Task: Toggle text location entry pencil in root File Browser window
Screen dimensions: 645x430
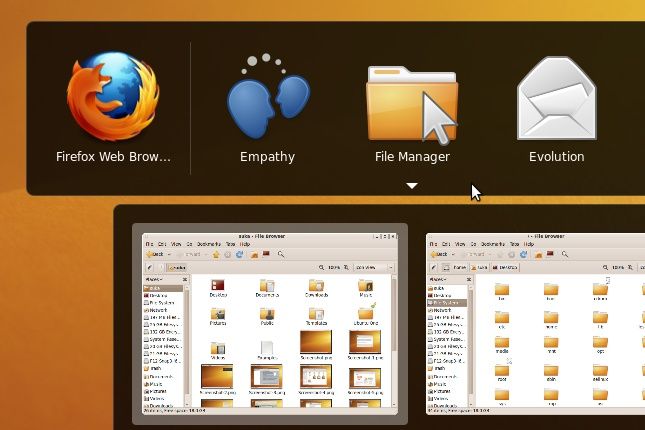Action: (x=434, y=267)
